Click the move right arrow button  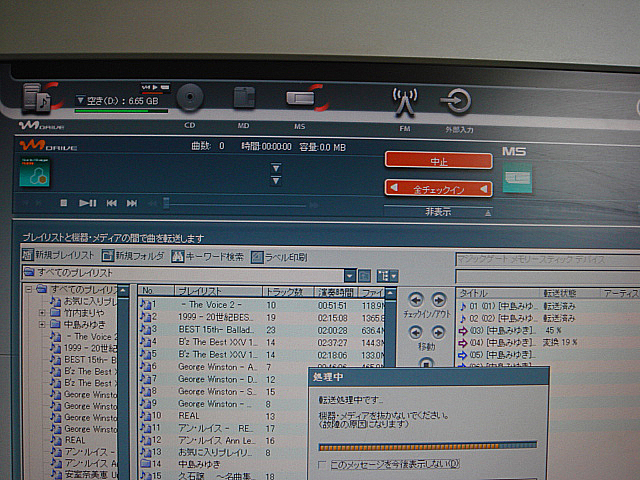click(x=438, y=333)
